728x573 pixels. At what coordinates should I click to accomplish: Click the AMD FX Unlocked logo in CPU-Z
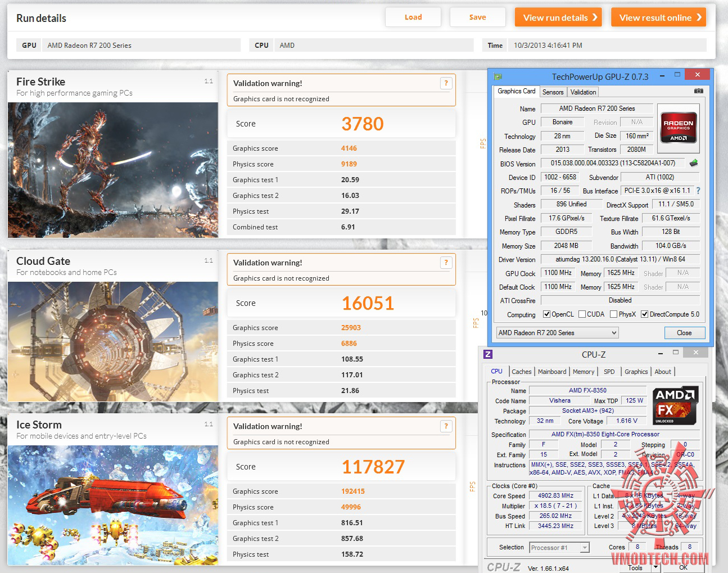[675, 405]
